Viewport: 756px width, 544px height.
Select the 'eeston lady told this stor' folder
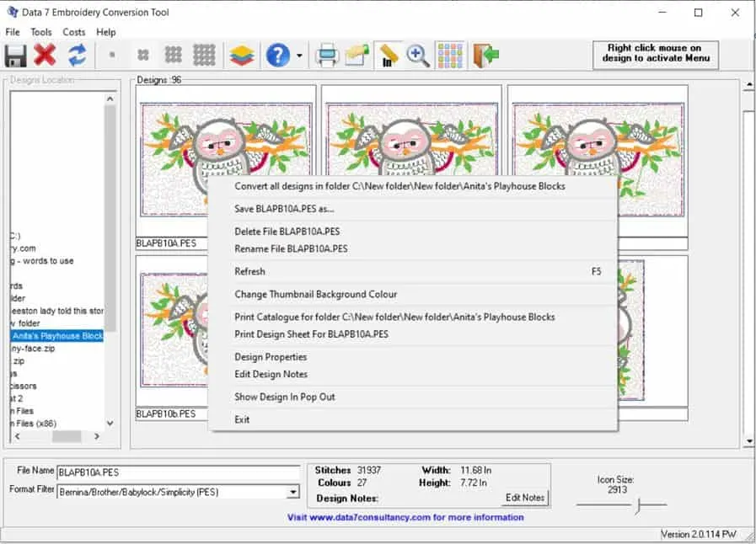pyautogui.click(x=57, y=312)
